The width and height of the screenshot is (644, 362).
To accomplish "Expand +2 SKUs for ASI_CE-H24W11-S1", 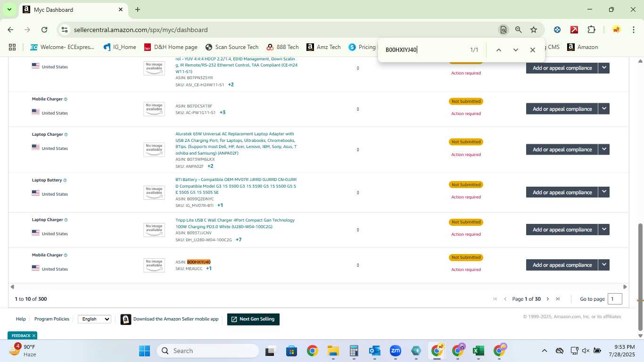I will [231, 85].
